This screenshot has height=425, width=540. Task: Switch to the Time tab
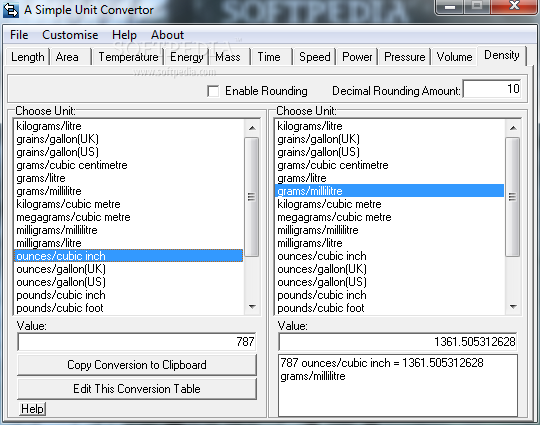coord(272,57)
